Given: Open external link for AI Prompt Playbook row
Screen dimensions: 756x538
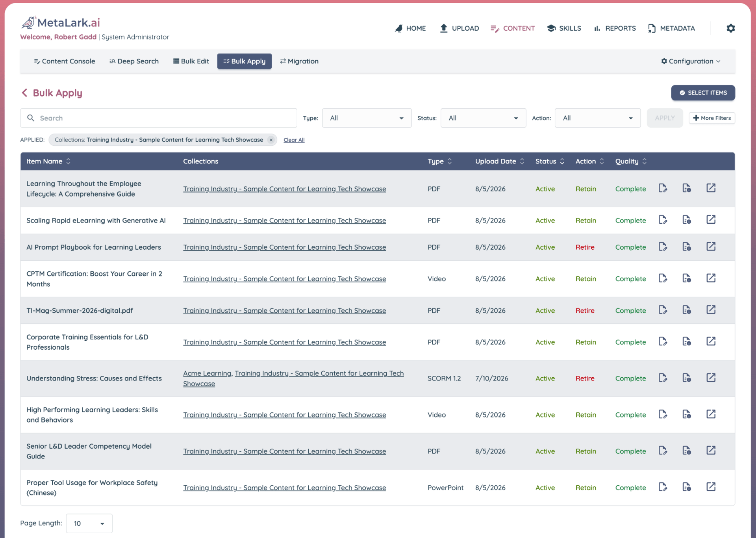Looking at the screenshot, I should point(711,247).
